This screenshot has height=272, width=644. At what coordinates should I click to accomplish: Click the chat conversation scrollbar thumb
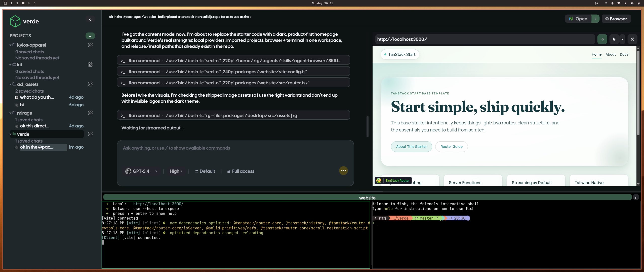pyautogui.click(x=367, y=126)
